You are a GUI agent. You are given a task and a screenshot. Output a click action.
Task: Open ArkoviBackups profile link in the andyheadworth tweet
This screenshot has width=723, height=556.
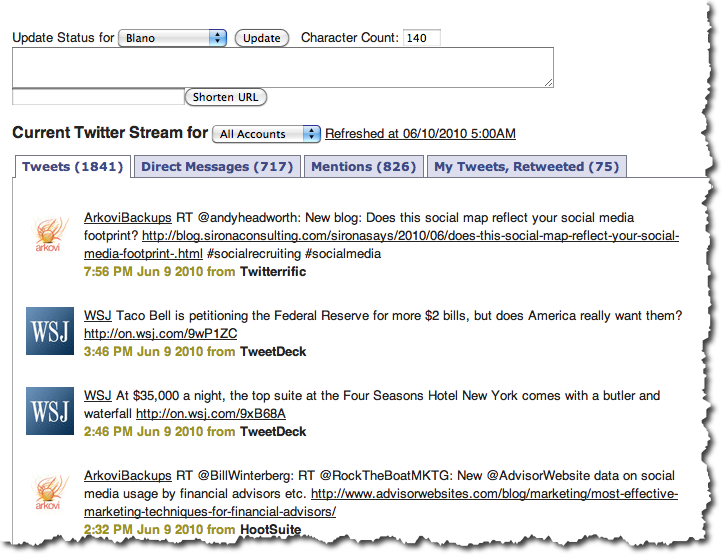pyautogui.click(x=128, y=218)
